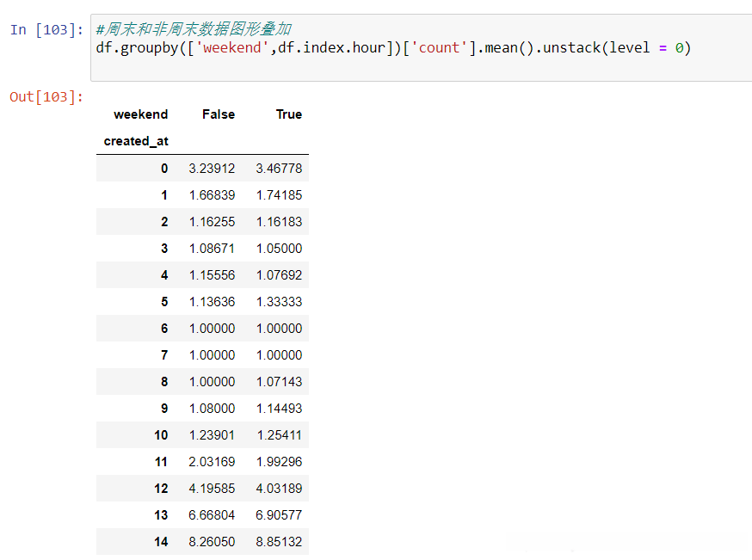Click value 8.85132
Viewport: 752px width, 560px height.
279,542
